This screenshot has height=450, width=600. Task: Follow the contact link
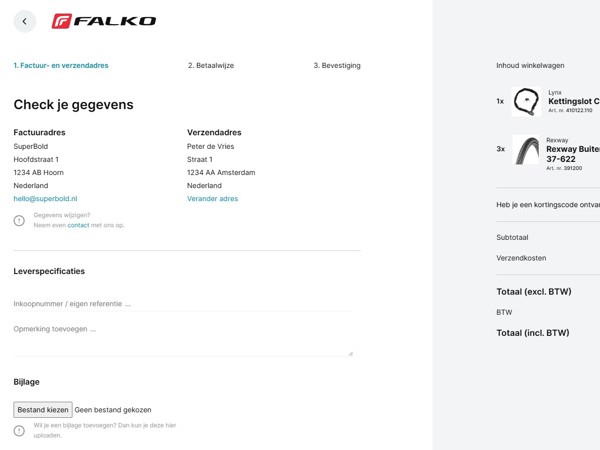click(78, 225)
